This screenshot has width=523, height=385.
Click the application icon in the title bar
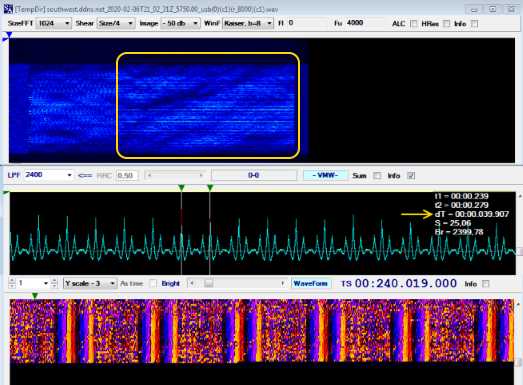[8, 9]
